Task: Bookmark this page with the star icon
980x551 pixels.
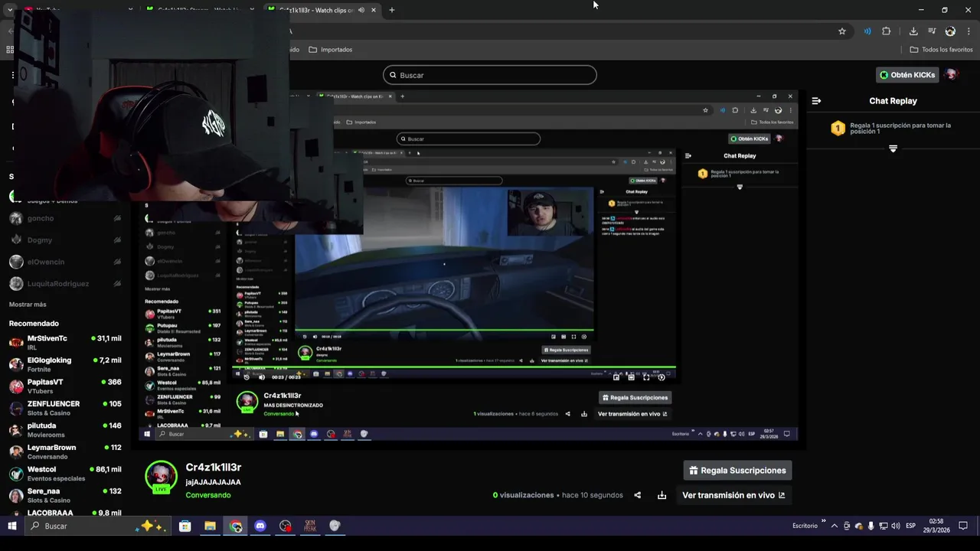Action: click(x=842, y=31)
